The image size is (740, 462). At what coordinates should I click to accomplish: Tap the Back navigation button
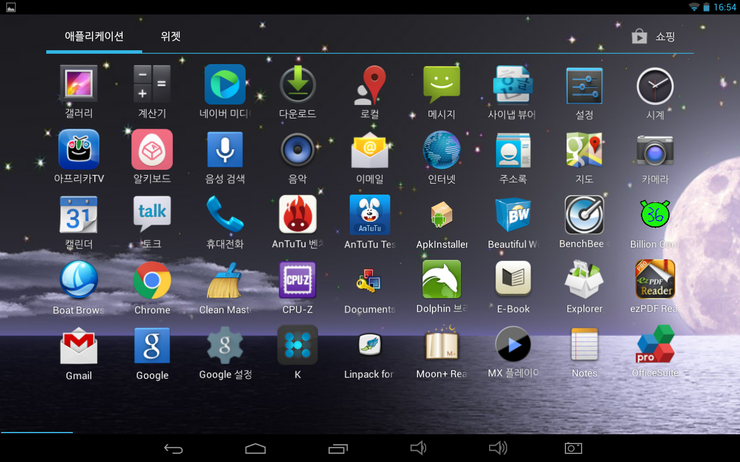coord(173,448)
